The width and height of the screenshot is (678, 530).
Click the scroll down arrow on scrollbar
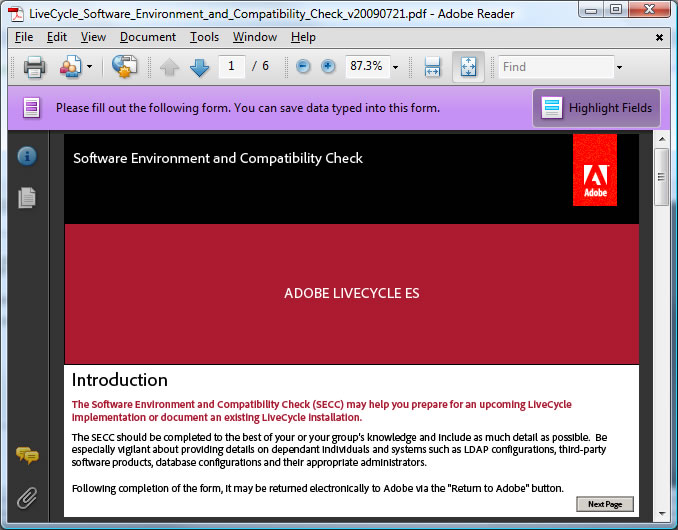click(x=662, y=514)
